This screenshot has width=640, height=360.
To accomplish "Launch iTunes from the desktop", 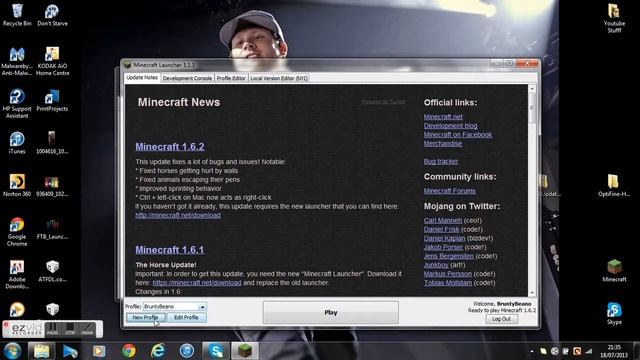I will point(17,143).
